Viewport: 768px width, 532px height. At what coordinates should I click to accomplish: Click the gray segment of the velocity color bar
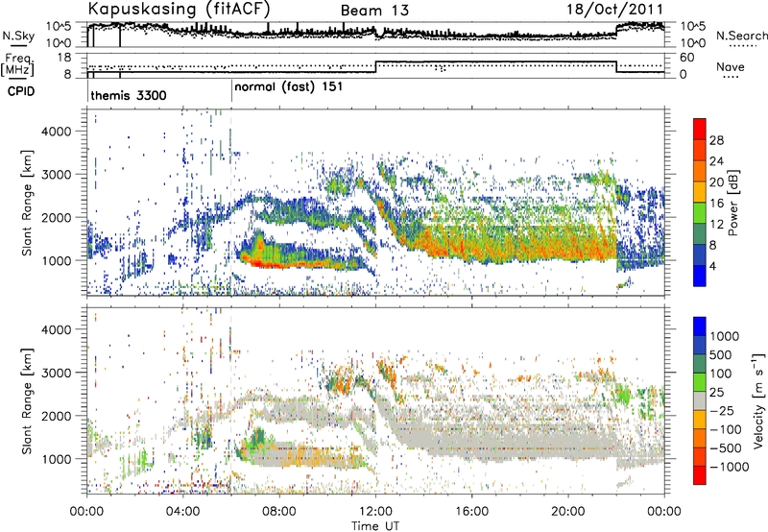point(700,400)
